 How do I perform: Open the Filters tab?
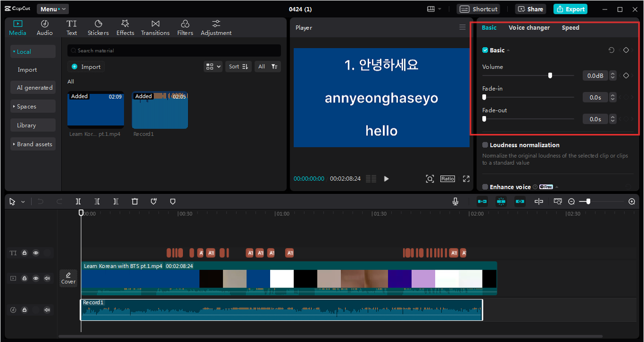click(185, 28)
